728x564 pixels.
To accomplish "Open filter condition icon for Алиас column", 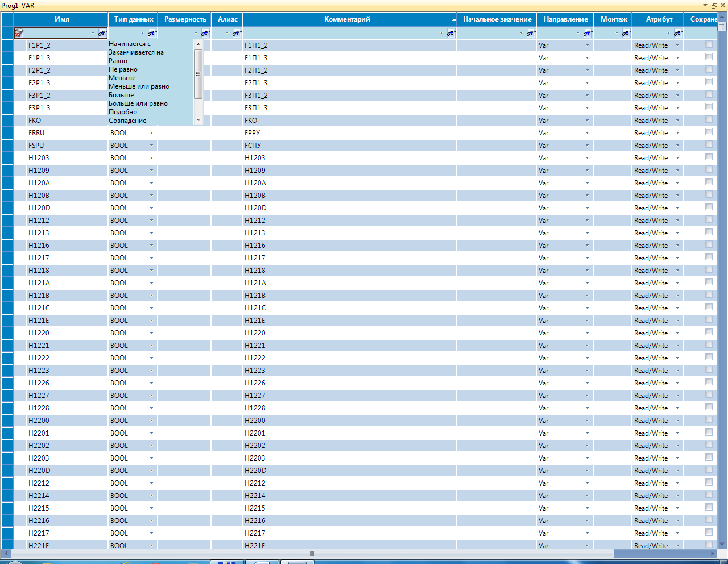I will (237, 33).
